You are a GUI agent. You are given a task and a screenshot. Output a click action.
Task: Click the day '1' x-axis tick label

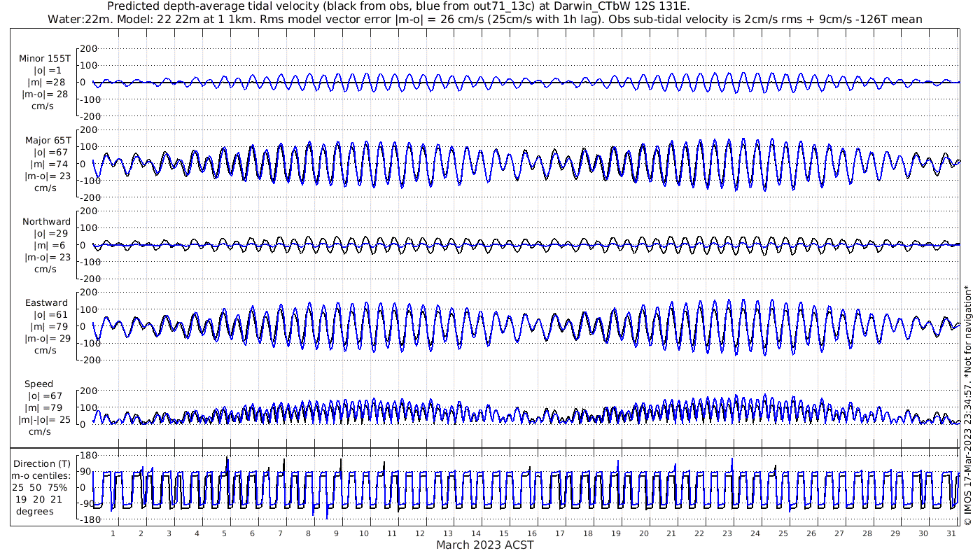113,533
